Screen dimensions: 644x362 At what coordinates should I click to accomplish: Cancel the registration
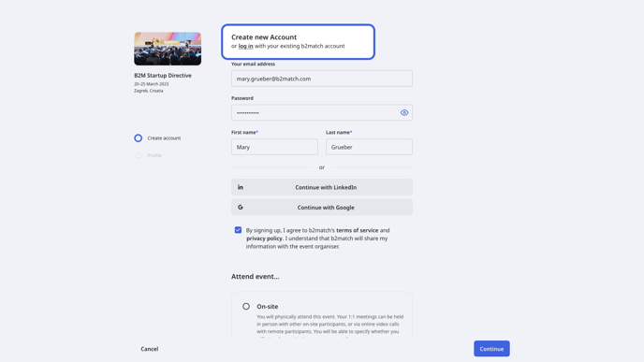(150, 349)
